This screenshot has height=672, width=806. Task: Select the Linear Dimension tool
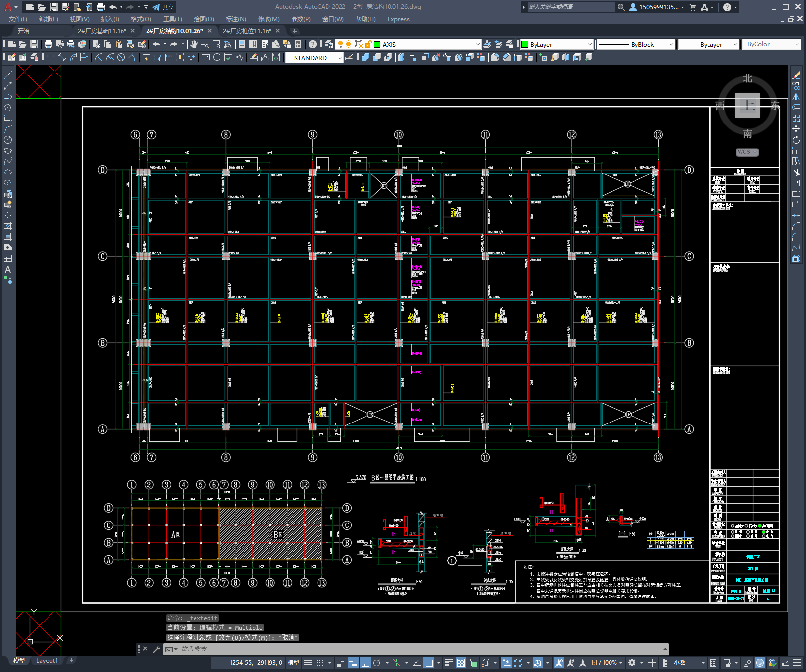point(50,57)
